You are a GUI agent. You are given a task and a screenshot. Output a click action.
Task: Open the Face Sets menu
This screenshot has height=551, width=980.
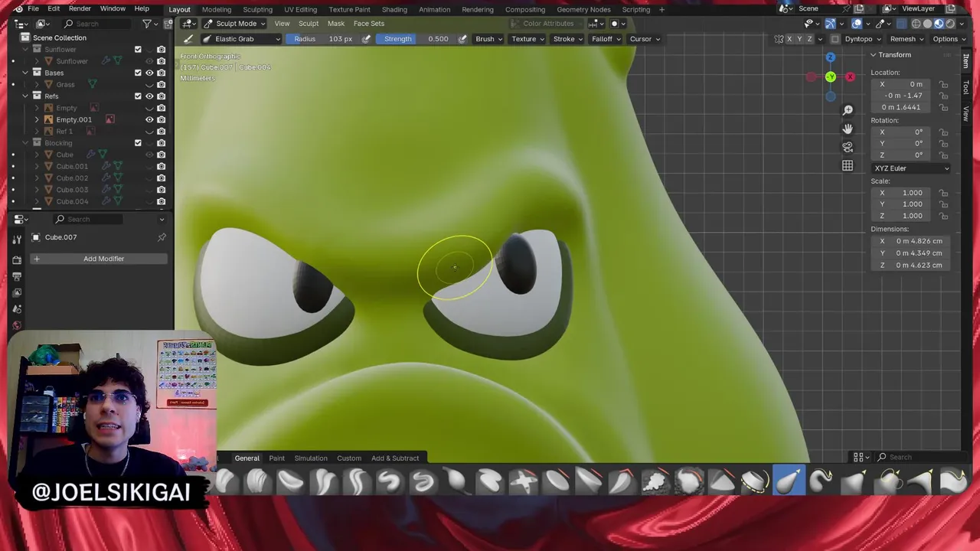[369, 24]
